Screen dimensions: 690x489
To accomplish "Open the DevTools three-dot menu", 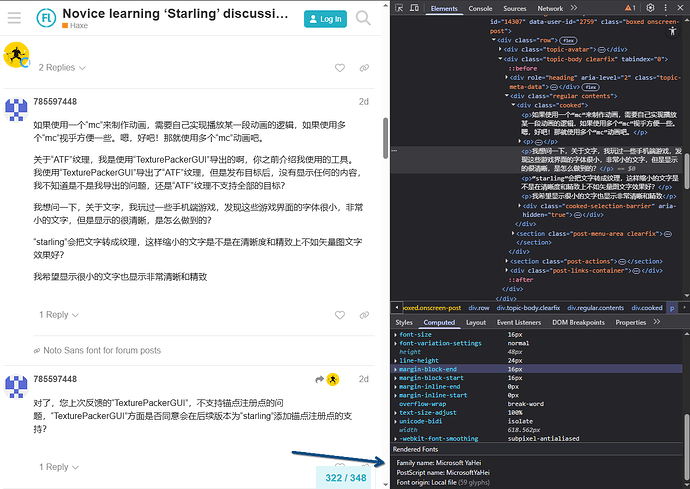I will (x=666, y=8).
